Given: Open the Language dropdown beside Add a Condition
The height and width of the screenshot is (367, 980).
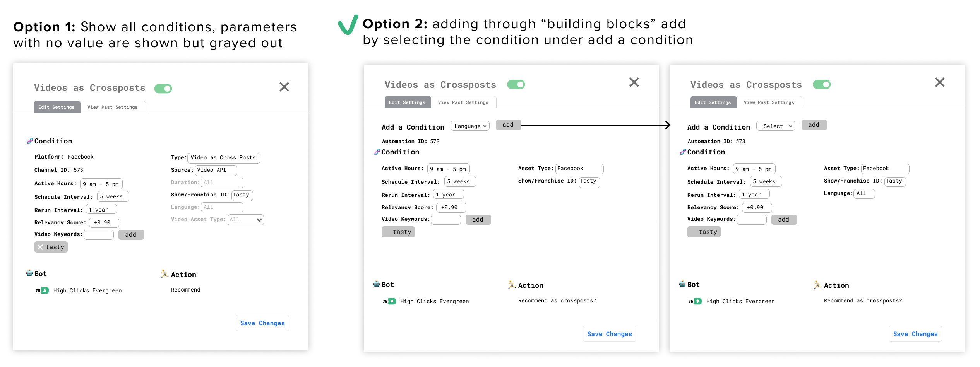Looking at the screenshot, I should pos(470,126).
